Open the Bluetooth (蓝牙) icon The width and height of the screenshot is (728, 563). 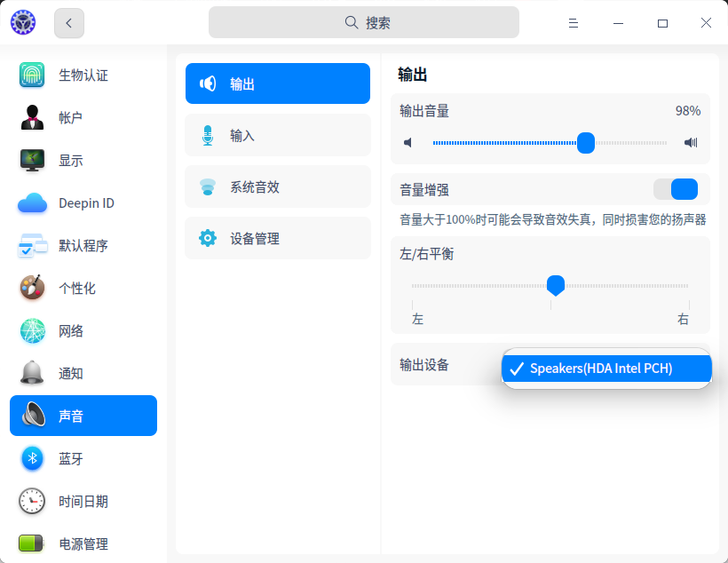[32, 458]
